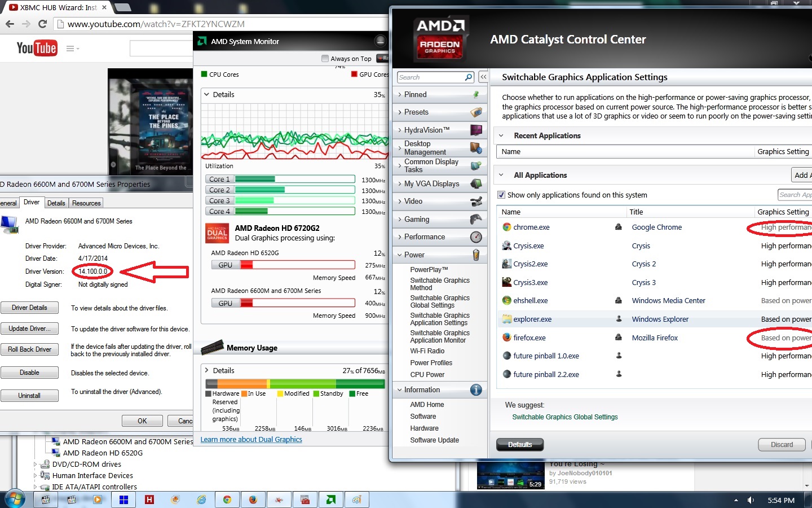Click the My VGA Displays icon
Viewport: 812px width, 508px height.
tap(476, 183)
